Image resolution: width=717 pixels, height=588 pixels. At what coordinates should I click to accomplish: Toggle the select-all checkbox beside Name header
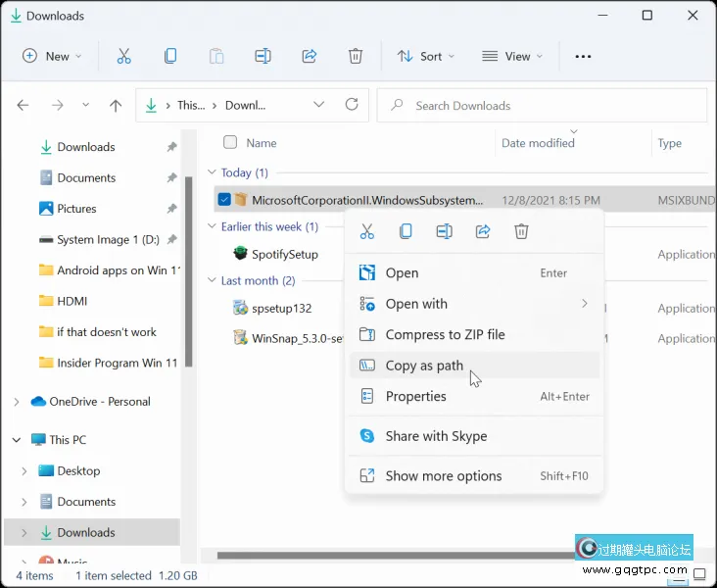[x=230, y=142]
